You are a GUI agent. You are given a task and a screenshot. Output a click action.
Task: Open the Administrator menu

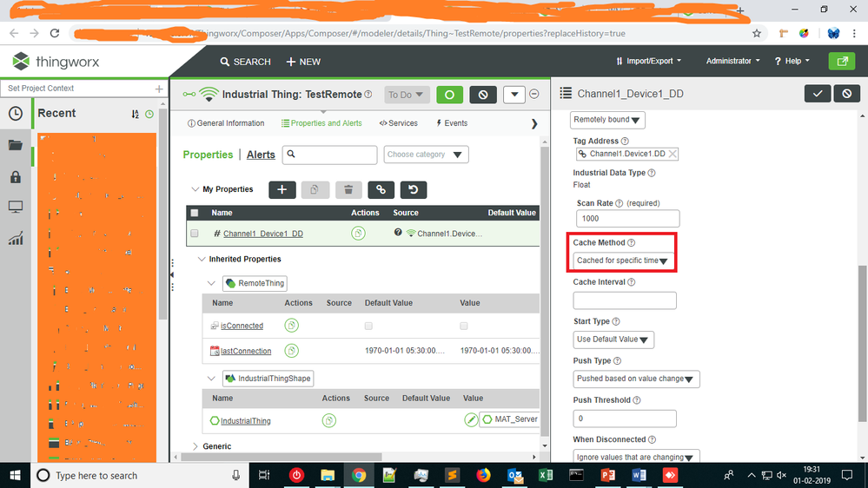733,61
